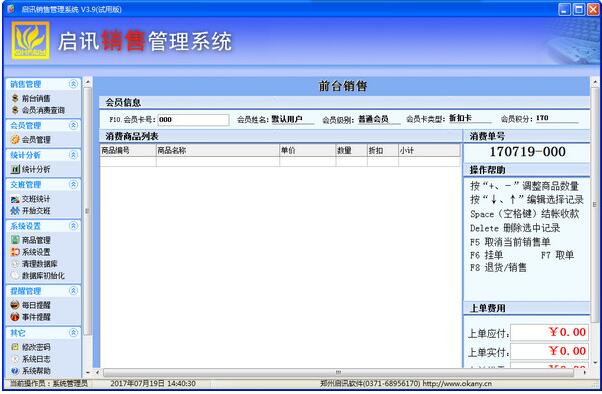Viewport: 602px width, 394px height.
Task: Click the status bar date and time
Action: (153, 383)
